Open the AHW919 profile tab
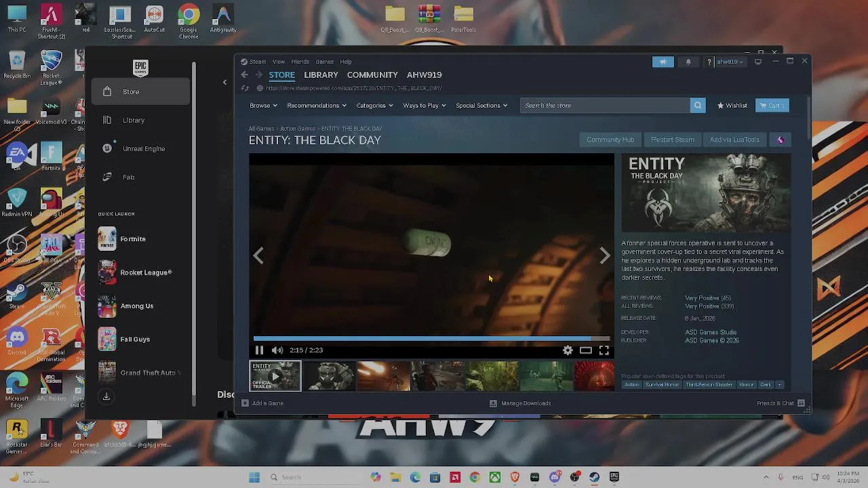 tap(424, 75)
